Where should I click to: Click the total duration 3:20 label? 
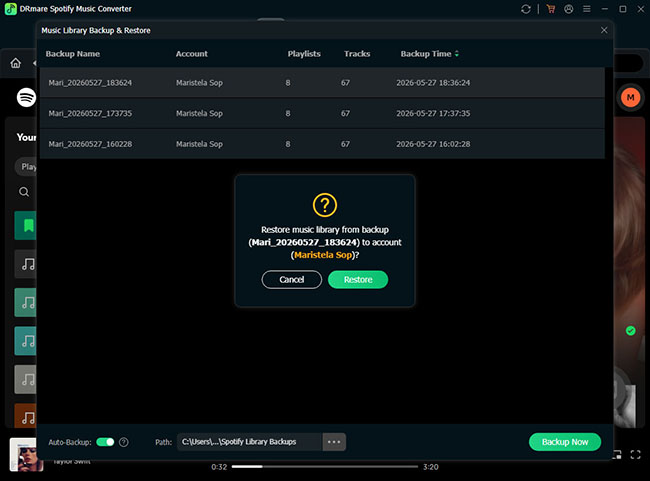[x=430, y=467]
